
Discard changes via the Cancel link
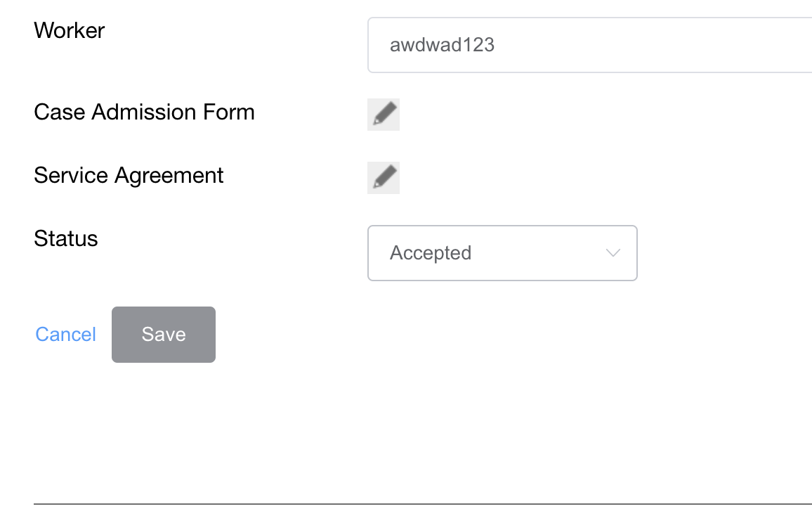click(66, 335)
